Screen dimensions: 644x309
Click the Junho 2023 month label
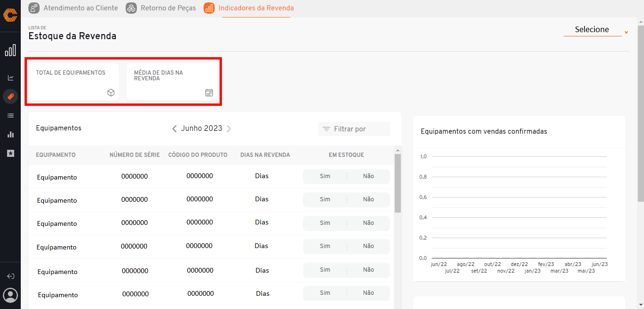pyautogui.click(x=202, y=129)
